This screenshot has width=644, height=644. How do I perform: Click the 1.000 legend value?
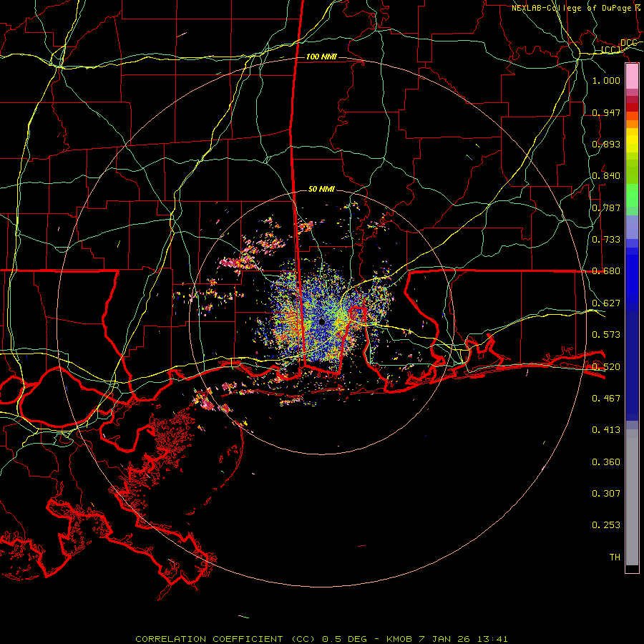(606, 80)
